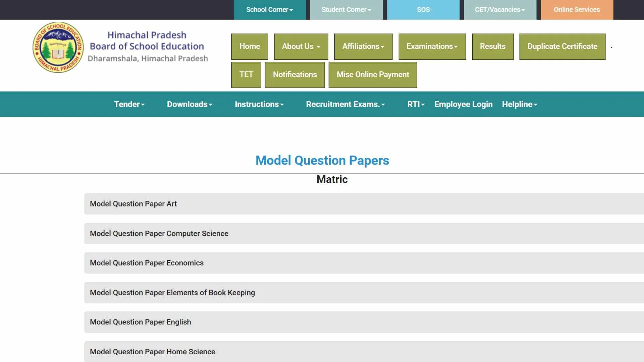Open Model Question Paper Computer Science
Image resolution: width=644 pixels, height=362 pixels.
point(364,234)
